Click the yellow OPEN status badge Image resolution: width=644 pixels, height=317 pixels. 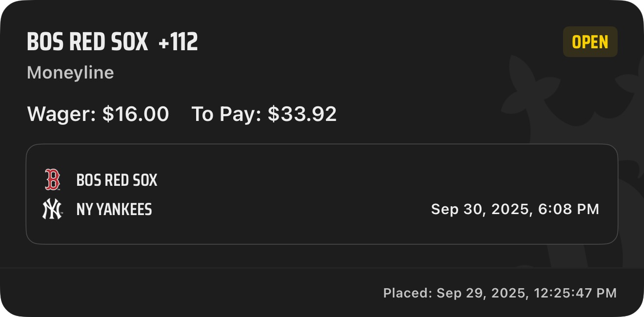tap(590, 42)
